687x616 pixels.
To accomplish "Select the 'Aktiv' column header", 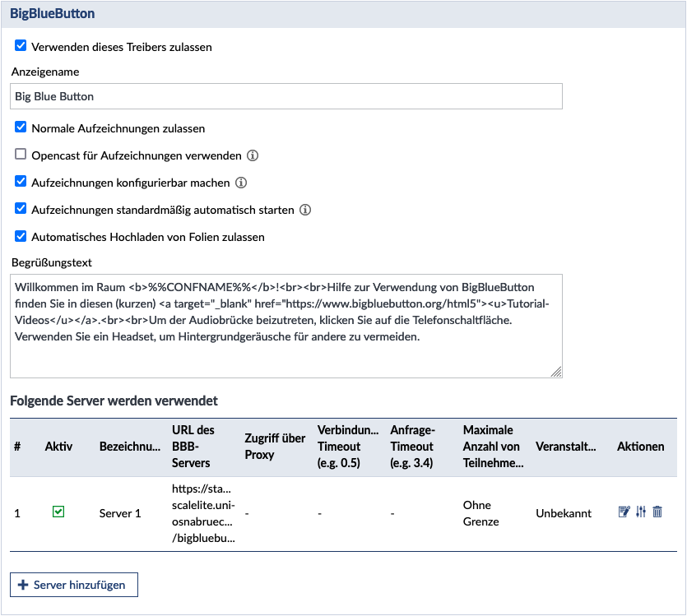I will point(58,447).
